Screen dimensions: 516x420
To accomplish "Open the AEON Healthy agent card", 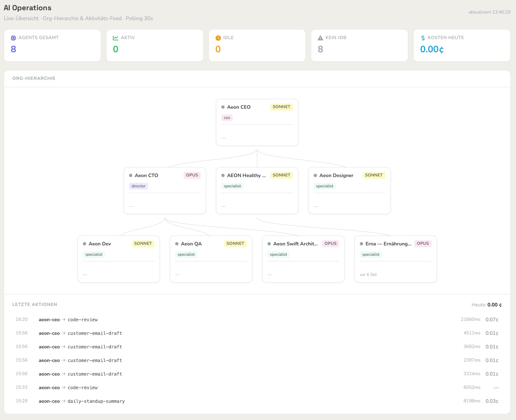I will pos(257,191).
